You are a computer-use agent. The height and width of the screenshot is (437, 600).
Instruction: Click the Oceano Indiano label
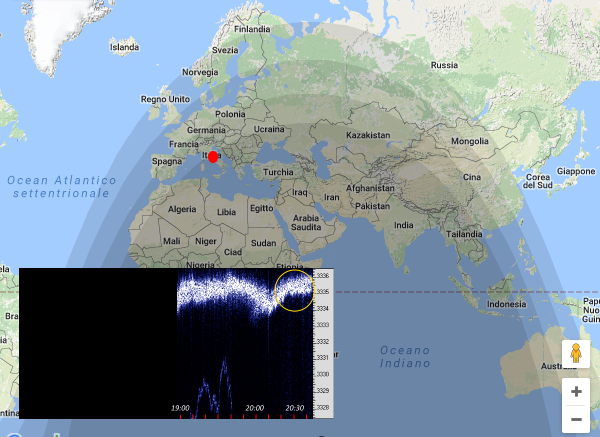click(x=405, y=357)
